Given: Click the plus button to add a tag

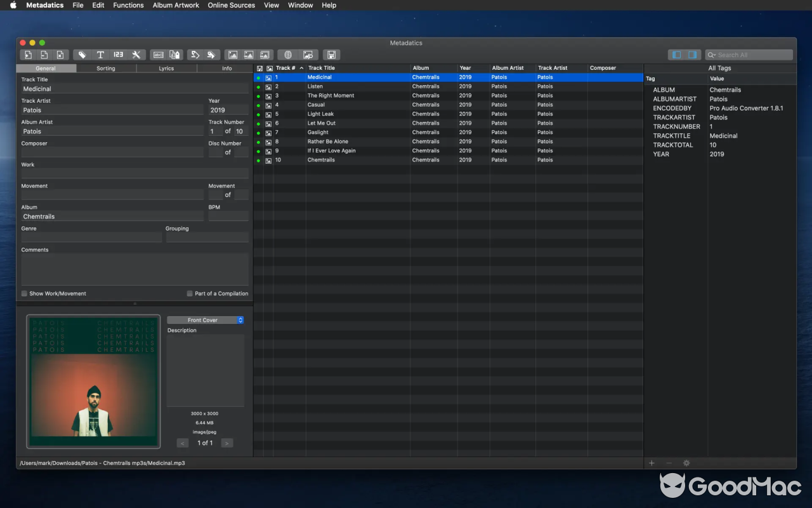Looking at the screenshot, I should coord(652,463).
